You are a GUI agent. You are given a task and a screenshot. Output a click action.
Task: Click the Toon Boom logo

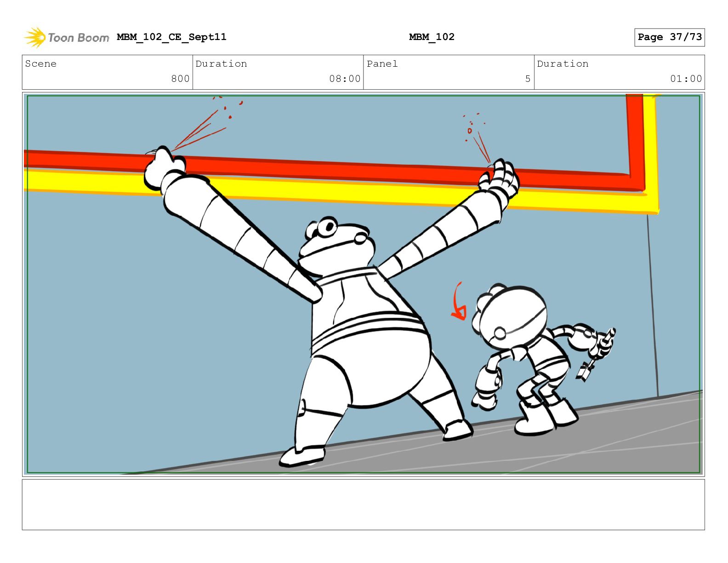point(67,37)
